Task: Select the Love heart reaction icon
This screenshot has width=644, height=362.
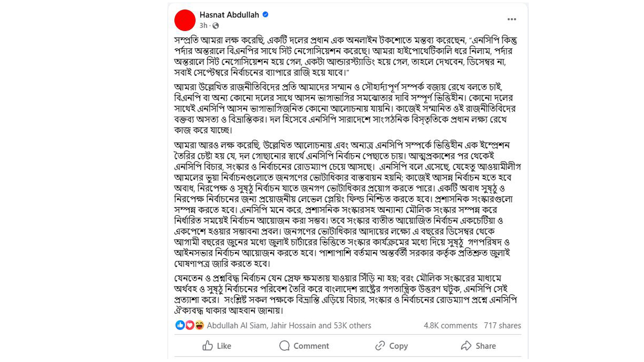Action: tap(190, 325)
